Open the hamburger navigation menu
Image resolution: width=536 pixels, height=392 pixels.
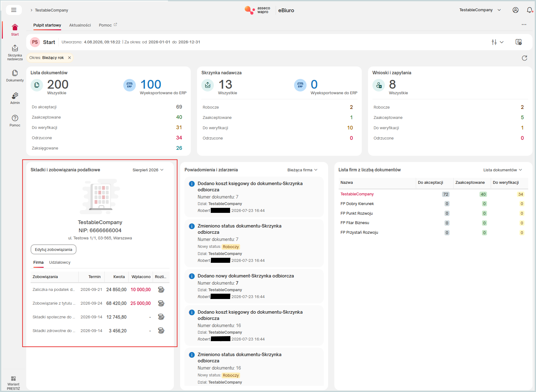(14, 10)
